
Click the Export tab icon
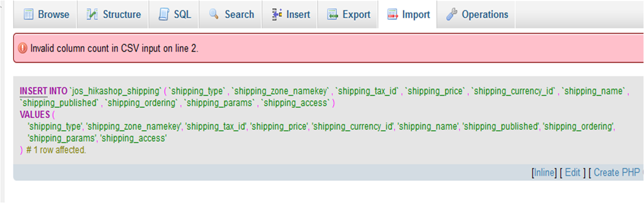pyautogui.click(x=333, y=15)
